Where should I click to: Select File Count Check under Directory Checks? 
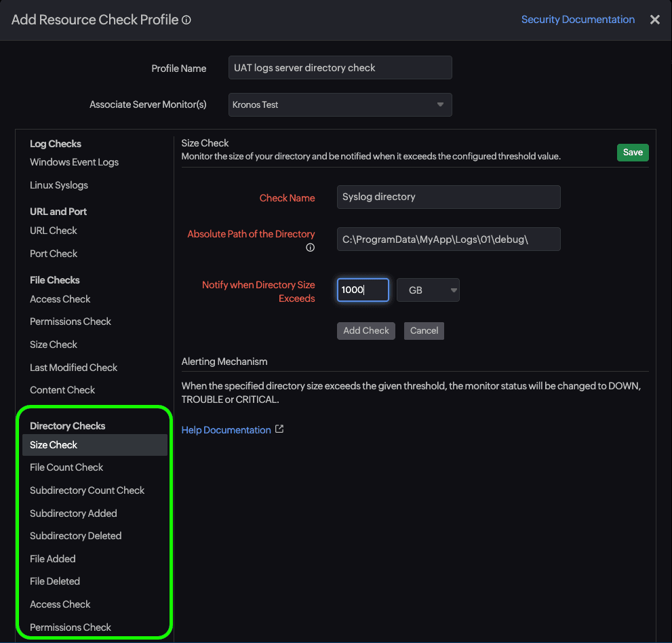coord(66,467)
